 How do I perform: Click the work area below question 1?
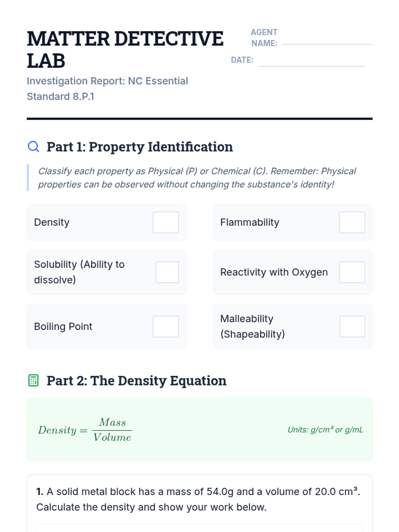click(199, 528)
